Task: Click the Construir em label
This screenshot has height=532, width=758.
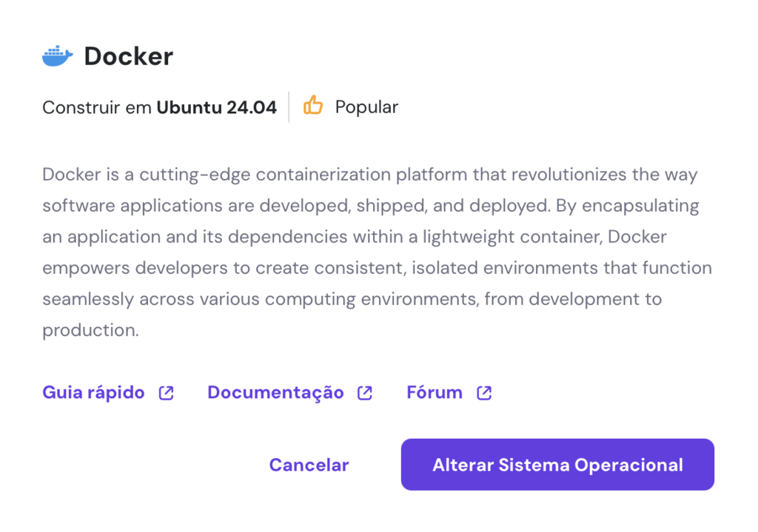Action: coord(96,107)
